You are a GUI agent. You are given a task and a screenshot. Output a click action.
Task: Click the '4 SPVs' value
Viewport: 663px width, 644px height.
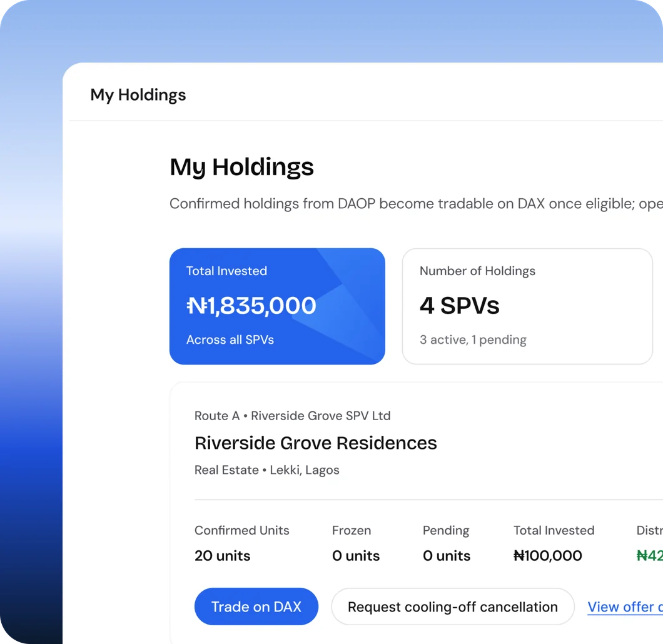tap(459, 306)
